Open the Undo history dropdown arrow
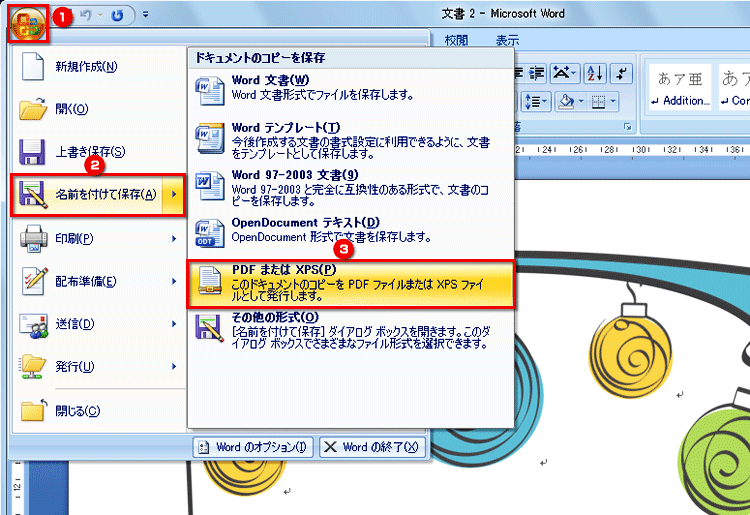Viewport: 750px width, 515px height. tap(100, 15)
